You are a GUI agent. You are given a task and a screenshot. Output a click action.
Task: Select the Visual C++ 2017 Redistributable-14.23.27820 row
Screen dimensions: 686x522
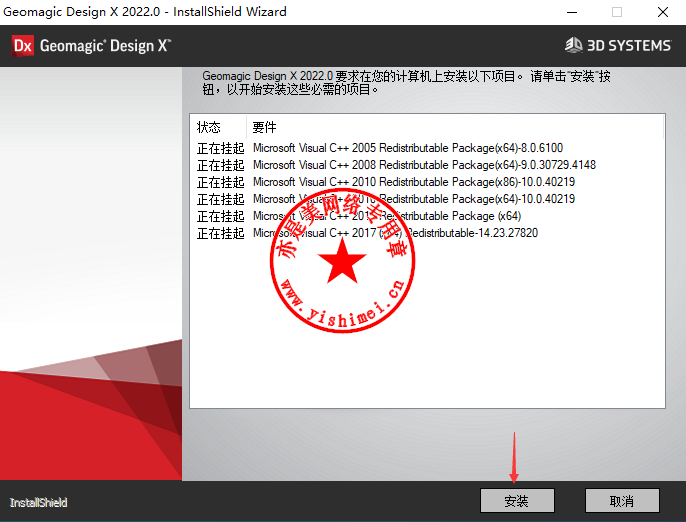coord(427,233)
